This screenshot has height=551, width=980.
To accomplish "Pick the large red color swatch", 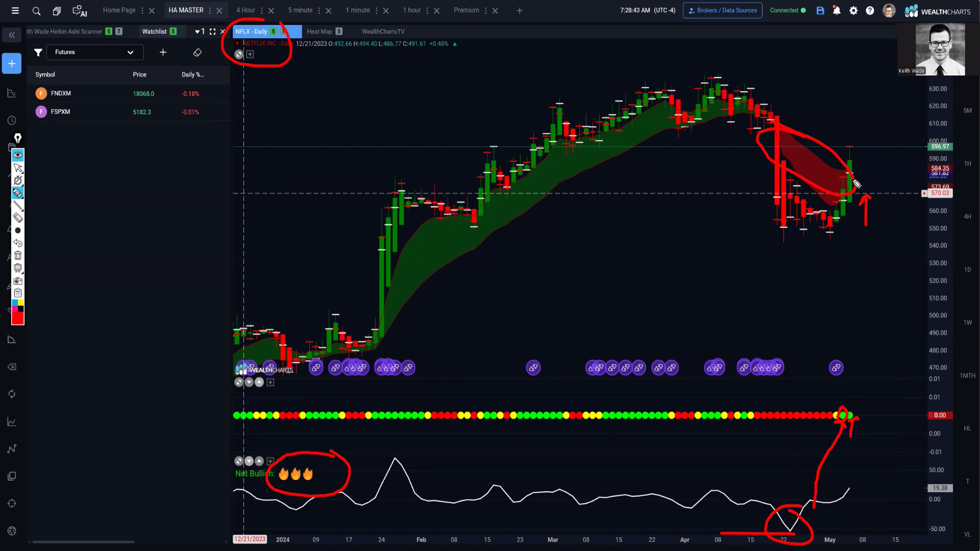I will coord(18,318).
